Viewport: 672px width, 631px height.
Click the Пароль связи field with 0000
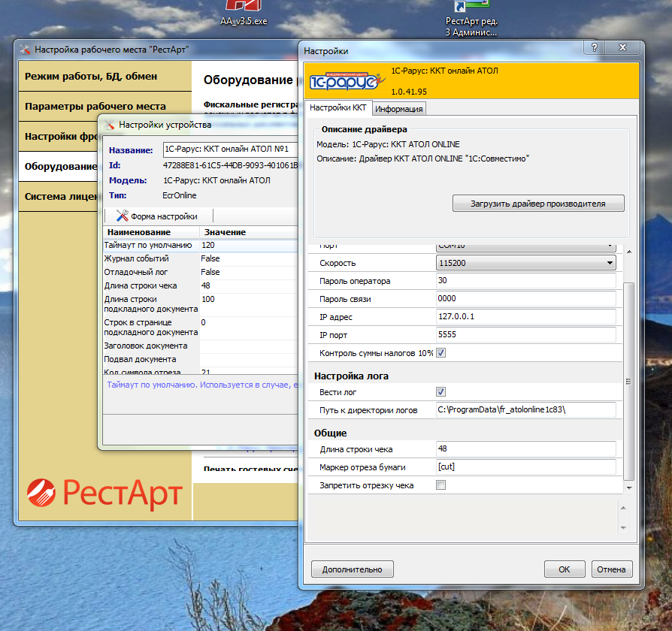click(x=526, y=298)
